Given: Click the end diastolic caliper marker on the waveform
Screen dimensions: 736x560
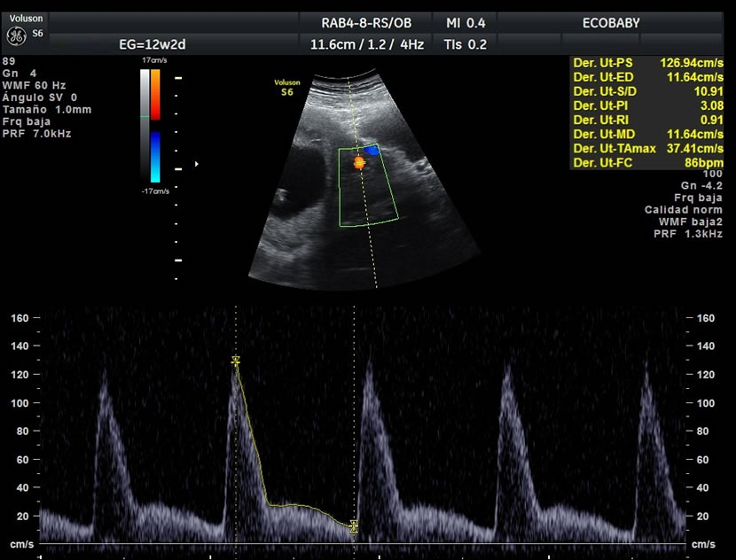Looking at the screenshot, I should pos(354,526).
